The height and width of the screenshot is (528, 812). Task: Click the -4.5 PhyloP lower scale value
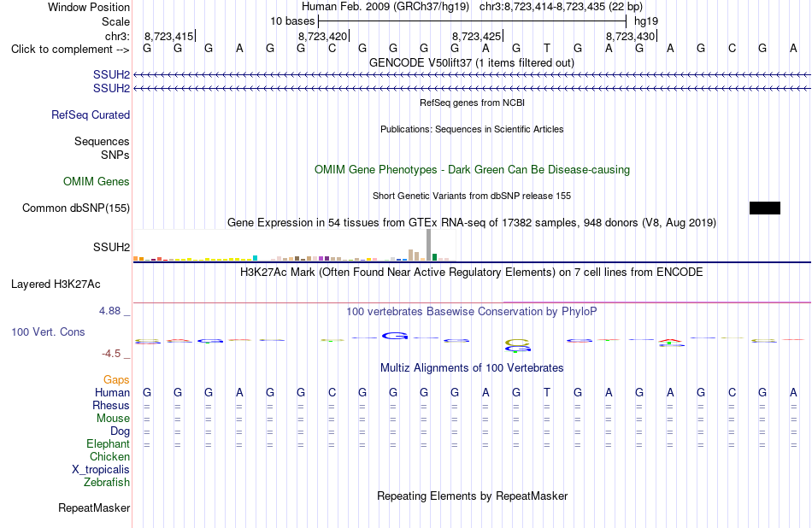click(x=111, y=354)
